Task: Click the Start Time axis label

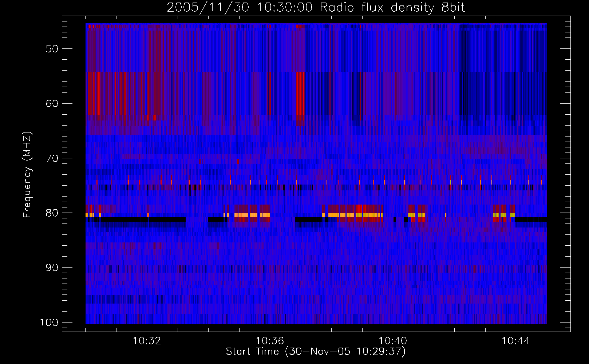Action: click(316, 352)
